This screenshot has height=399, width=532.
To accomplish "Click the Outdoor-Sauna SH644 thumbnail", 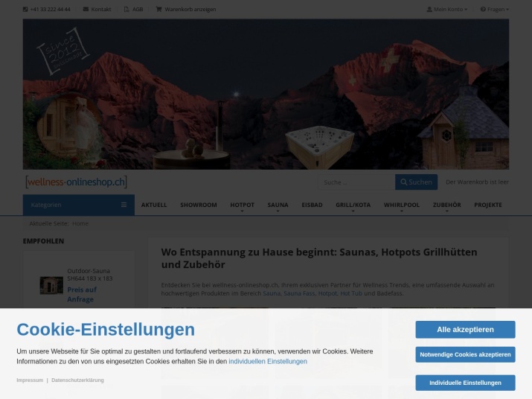I will click(51, 285).
